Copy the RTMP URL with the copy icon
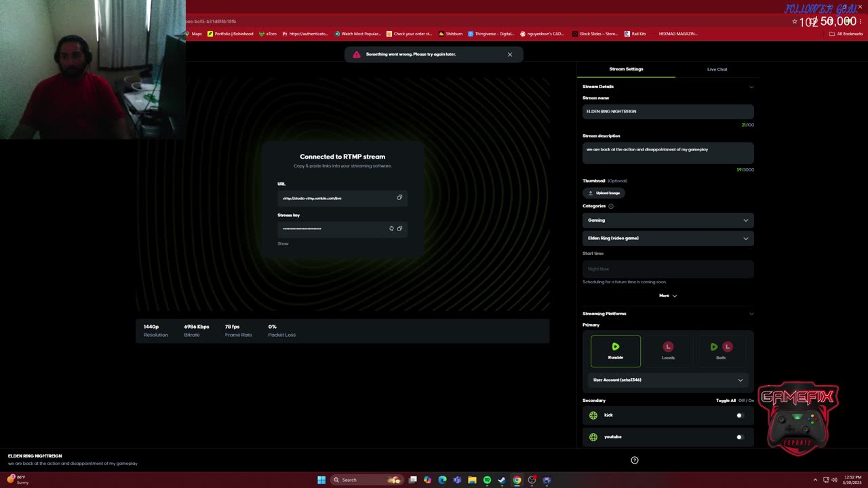Viewport: 868px width, 488px height. 399,198
